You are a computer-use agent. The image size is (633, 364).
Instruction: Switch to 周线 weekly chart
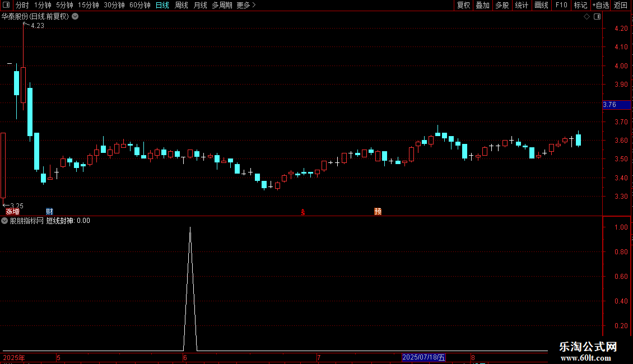pyautogui.click(x=181, y=5)
